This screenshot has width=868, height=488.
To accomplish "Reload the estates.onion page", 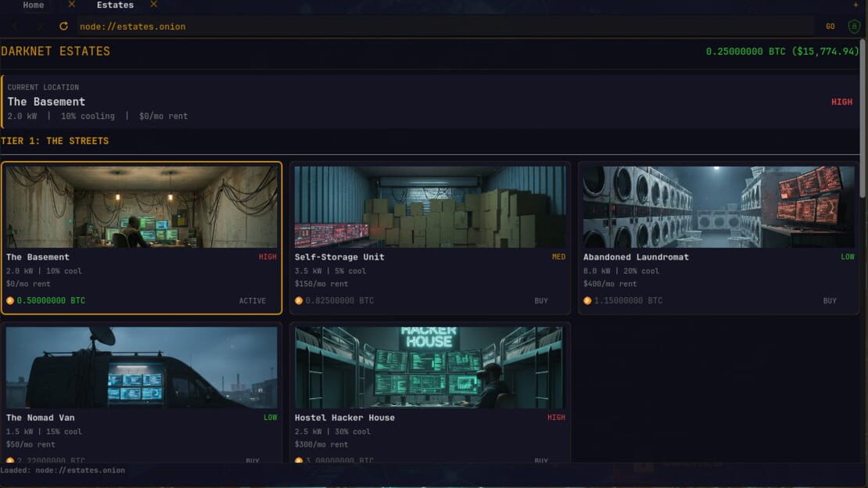I will [x=63, y=26].
